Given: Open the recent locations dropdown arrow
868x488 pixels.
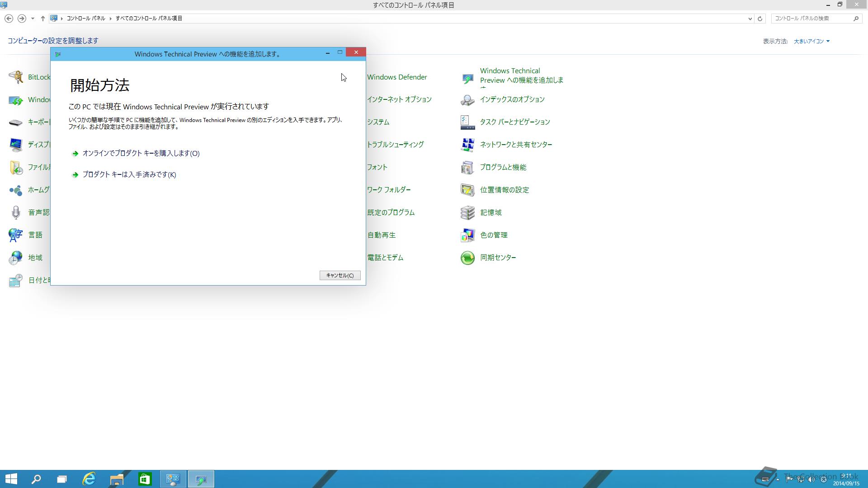Looking at the screenshot, I should pos(33,19).
